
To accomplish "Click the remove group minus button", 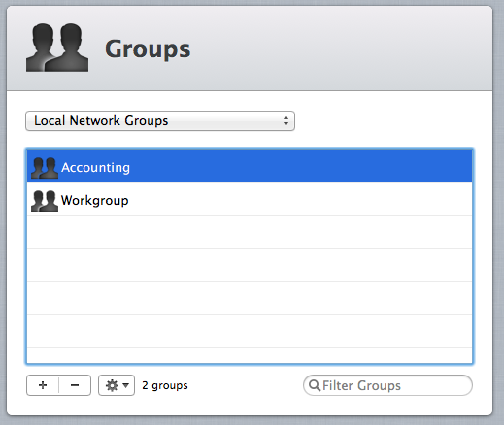I will pos(75,385).
